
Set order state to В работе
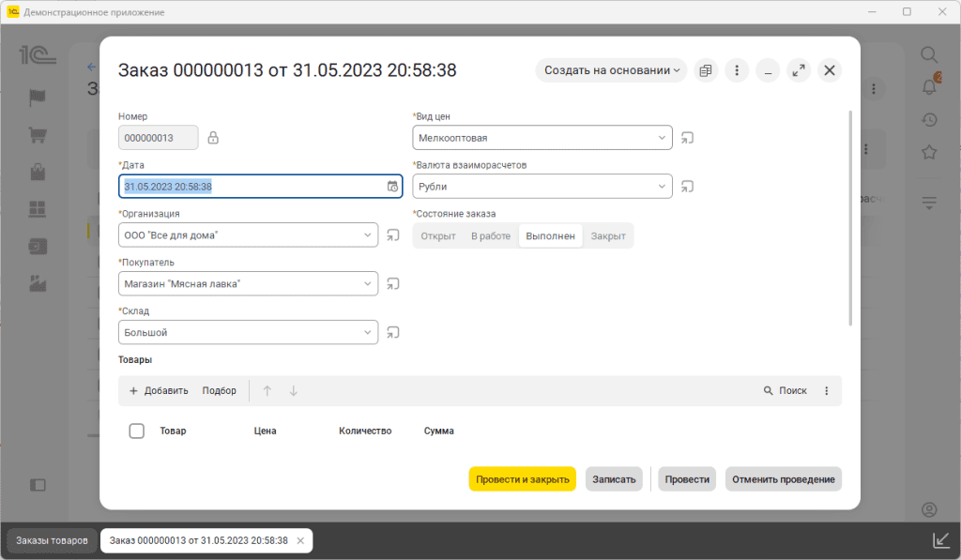tap(490, 235)
